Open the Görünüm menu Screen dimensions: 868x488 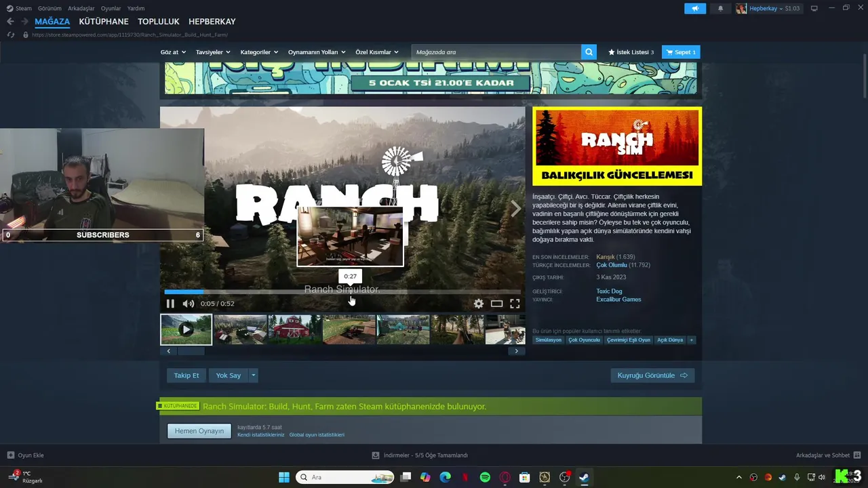coord(50,8)
